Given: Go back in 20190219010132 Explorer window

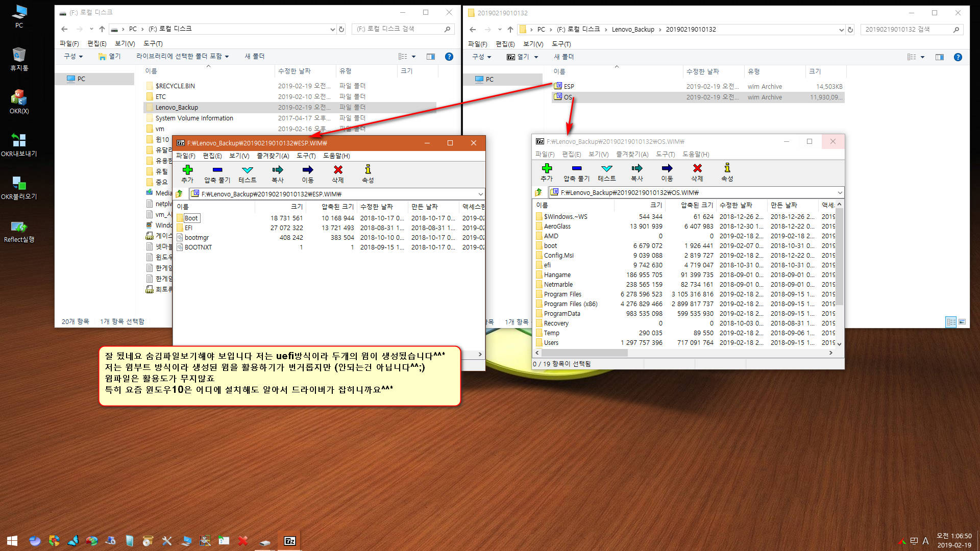Looking at the screenshot, I should coord(473,30).
